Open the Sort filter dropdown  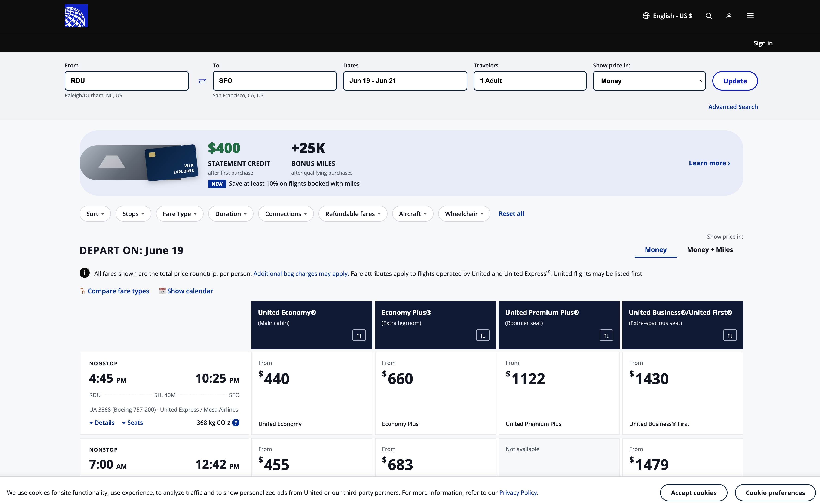(x=95, y=214)
